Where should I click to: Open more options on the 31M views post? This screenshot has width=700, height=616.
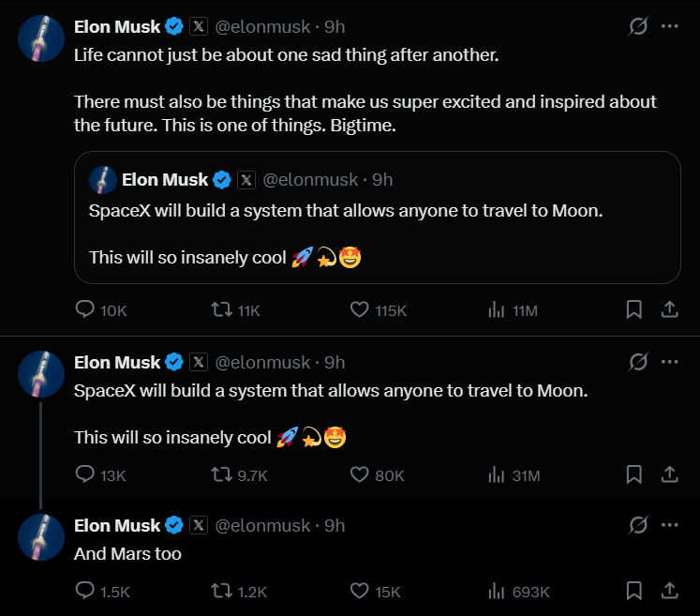click(x=669, y=362)
